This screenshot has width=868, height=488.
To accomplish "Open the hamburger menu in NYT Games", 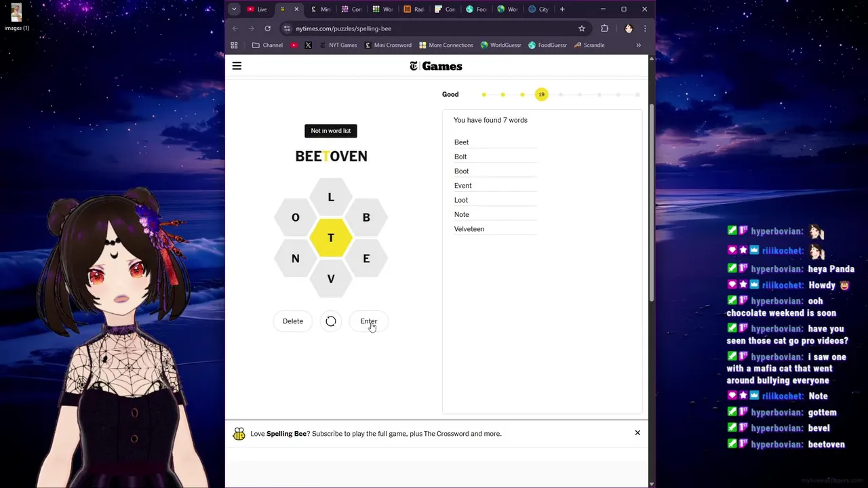I will 237,66.
